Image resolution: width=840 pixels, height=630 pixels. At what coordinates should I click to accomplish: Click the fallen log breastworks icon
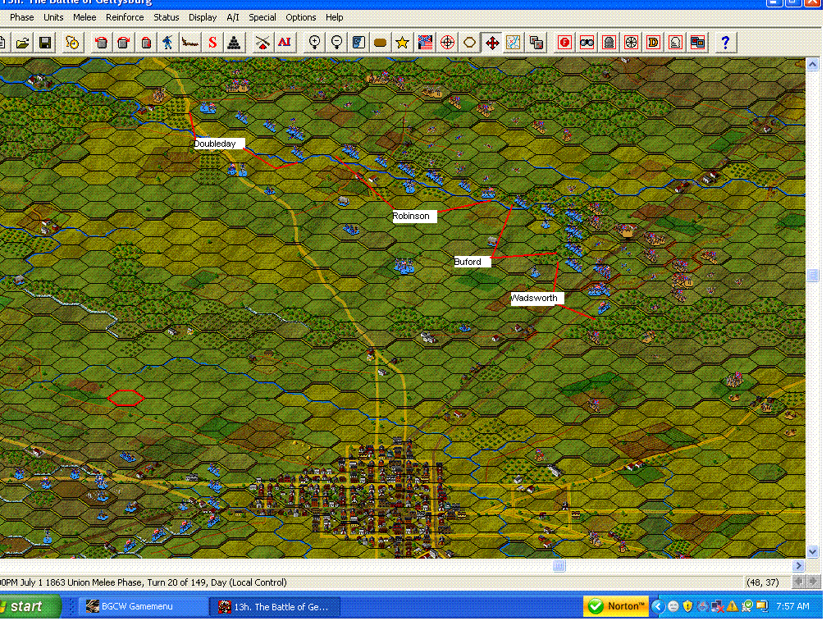(190, 43)
